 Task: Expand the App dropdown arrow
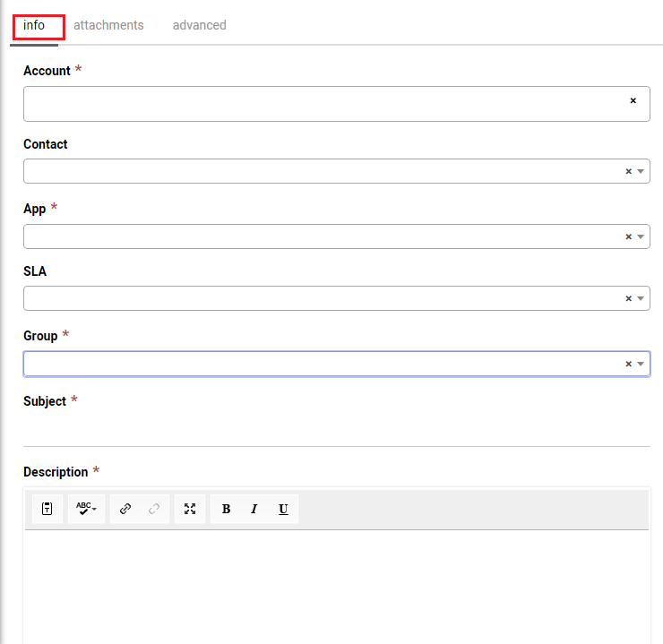[641, 236]
